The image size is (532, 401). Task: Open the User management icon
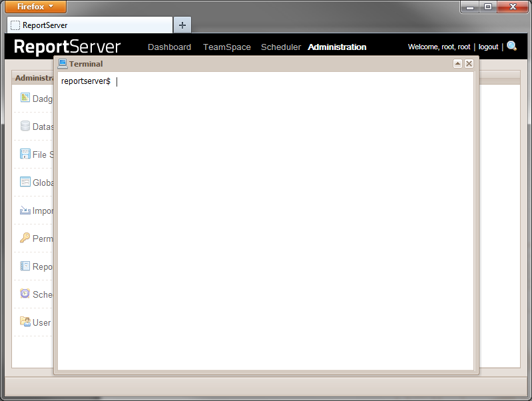25,321
